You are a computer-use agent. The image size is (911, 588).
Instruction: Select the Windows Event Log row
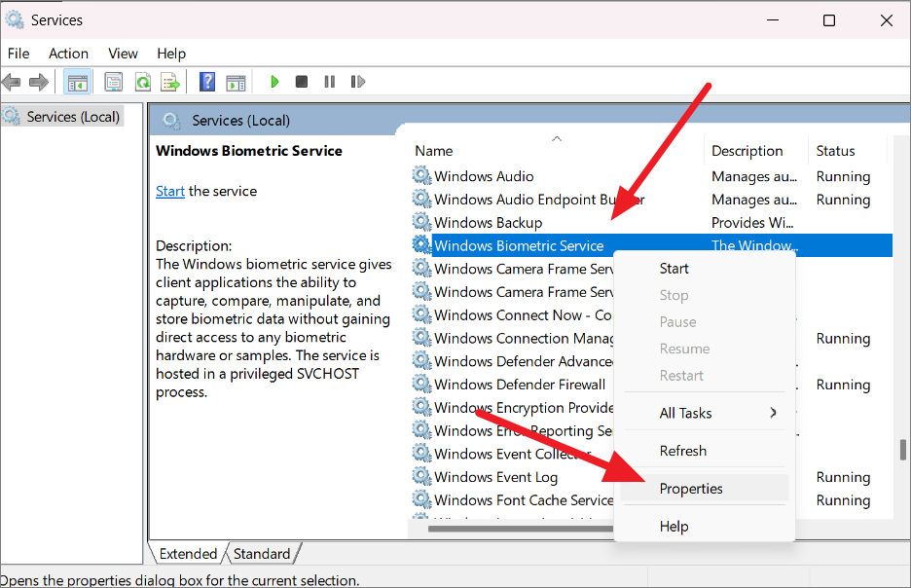point(512,477)
